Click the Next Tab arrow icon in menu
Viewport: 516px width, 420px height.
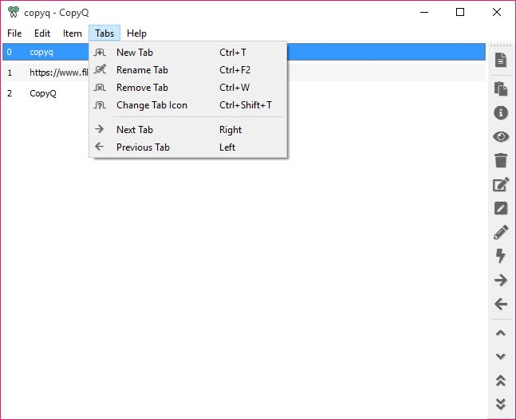[x=99, y=129]
